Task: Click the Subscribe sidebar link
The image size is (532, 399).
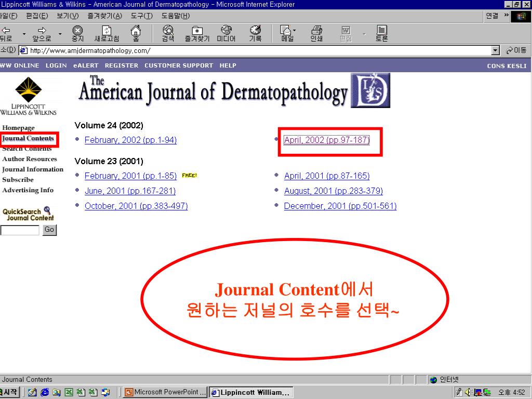Action: (18, 180)
